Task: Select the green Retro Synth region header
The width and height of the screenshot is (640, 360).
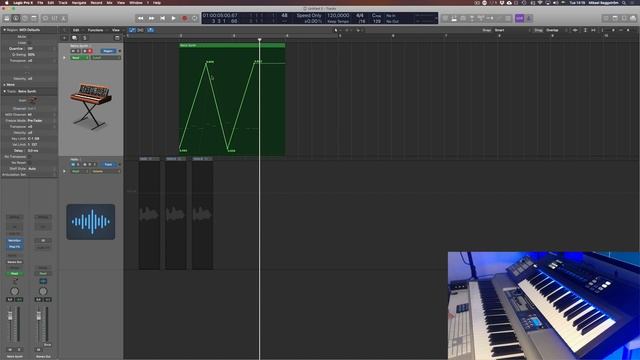Action: point(232,45)
